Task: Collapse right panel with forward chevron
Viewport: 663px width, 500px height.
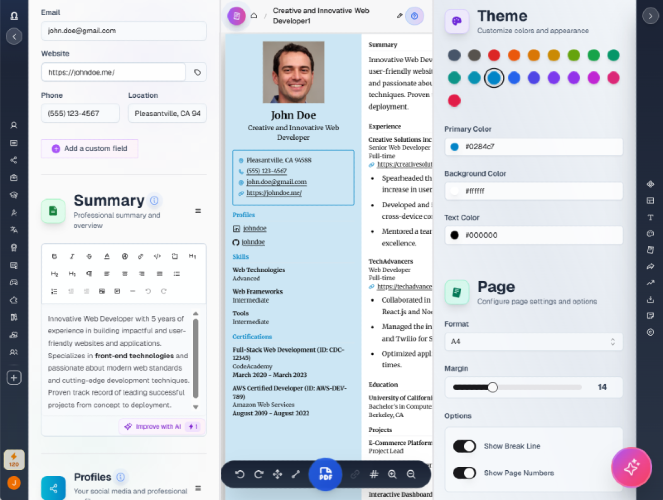Action: pyautogui.click(x=650, y=16)
